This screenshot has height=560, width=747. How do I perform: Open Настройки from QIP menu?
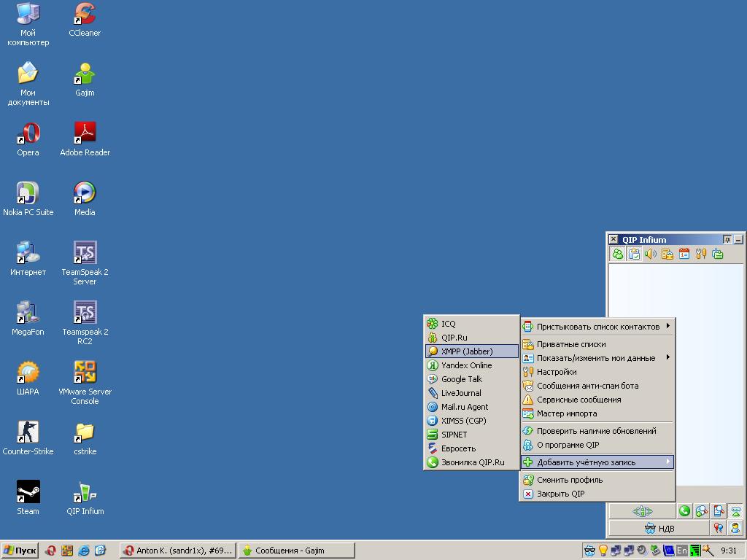(597, 371)
